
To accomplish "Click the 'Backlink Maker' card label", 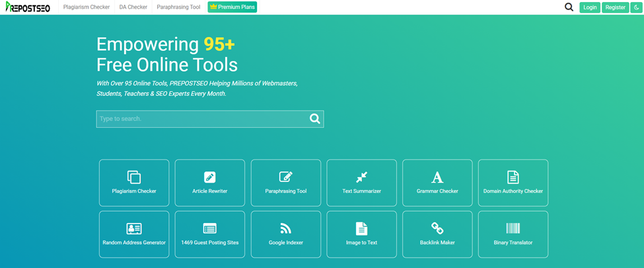I will [437, 242].
